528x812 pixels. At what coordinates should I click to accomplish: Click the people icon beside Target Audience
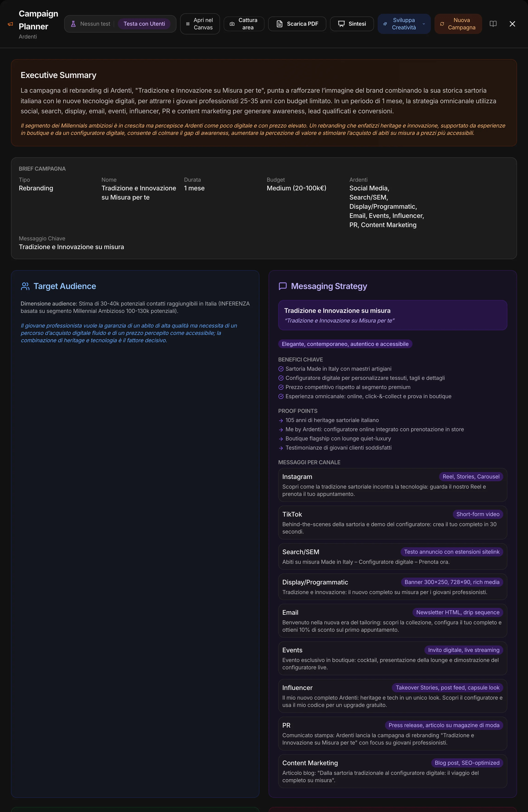(x=25, y=286)
